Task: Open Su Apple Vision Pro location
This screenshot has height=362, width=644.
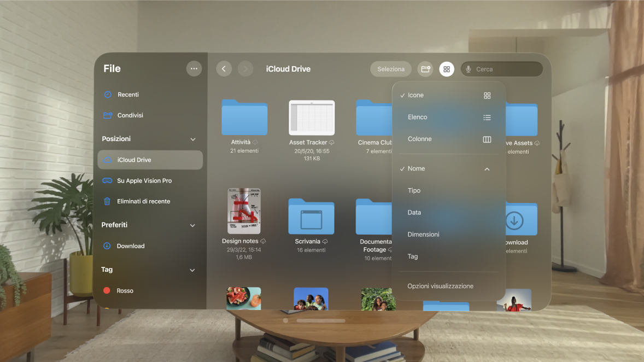Action: 150,180
